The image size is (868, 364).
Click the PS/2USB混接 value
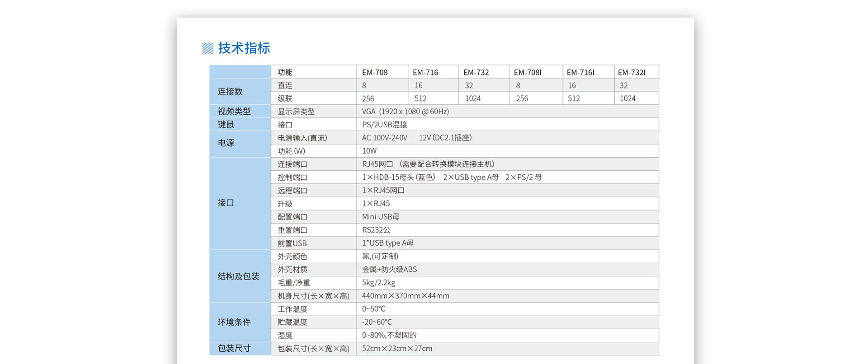point(385,125)
